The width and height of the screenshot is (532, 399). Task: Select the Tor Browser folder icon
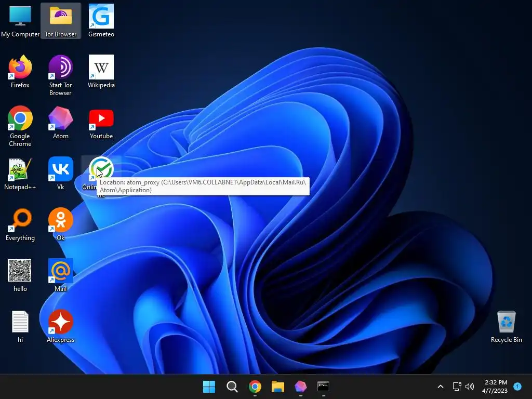point(61,20)
